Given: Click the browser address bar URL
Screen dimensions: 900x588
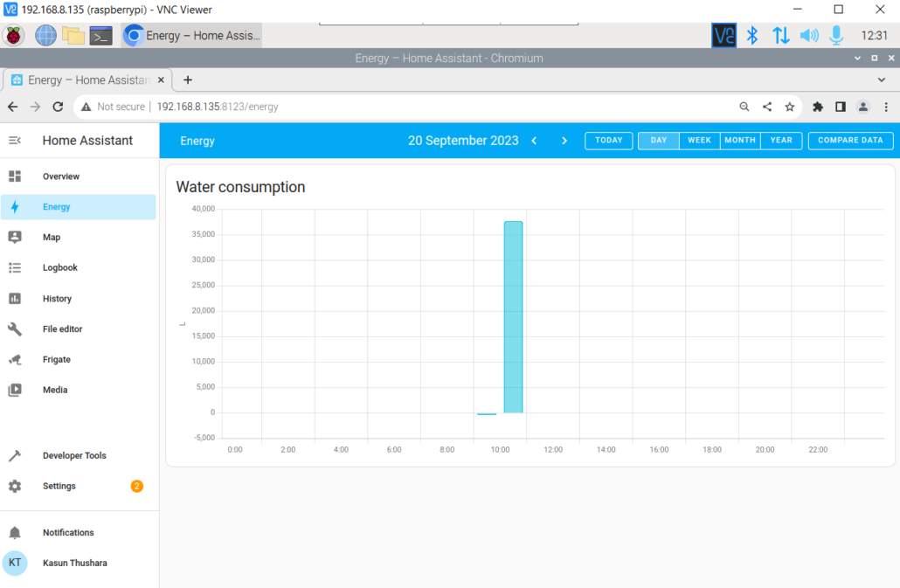Looking at the screenshot, I should [218, 107].
